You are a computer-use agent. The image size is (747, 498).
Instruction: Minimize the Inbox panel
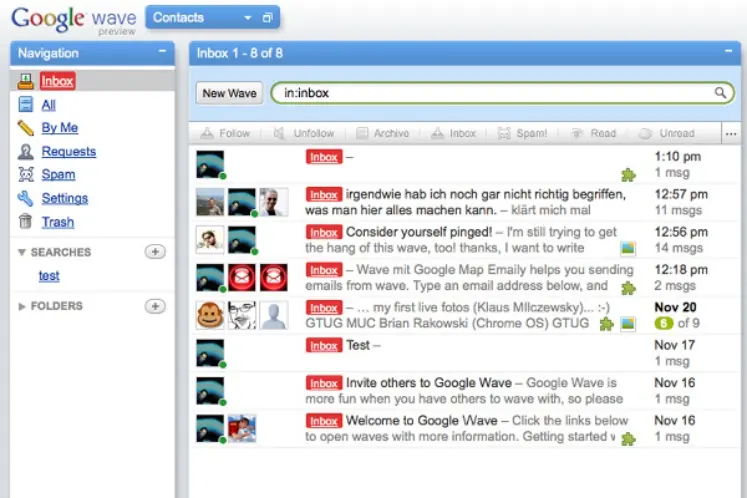(728, 51)
